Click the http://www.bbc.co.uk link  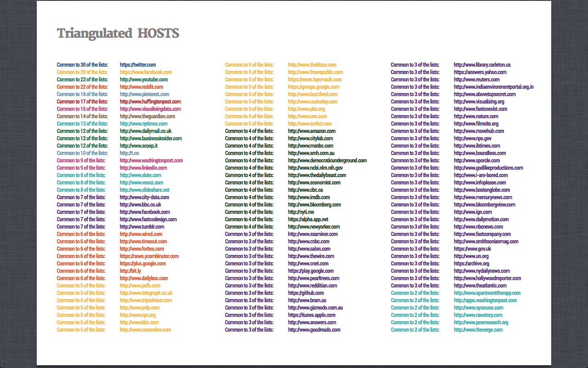[x=141, y=205]
